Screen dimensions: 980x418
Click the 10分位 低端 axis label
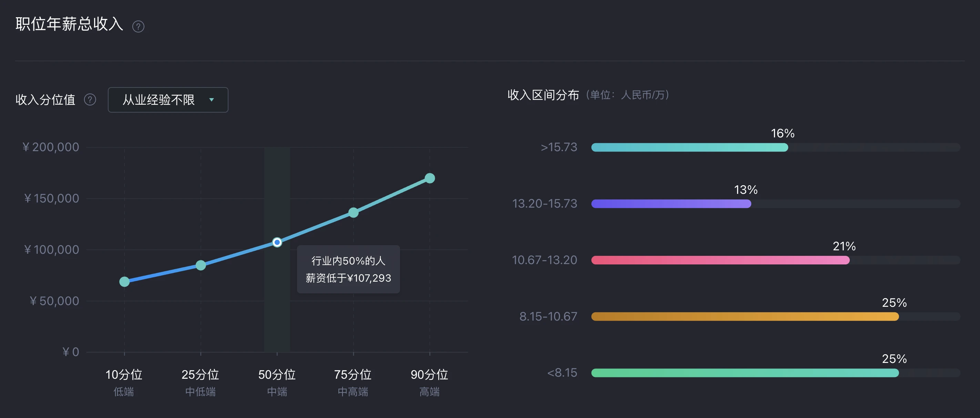click(x=124, y=383)
